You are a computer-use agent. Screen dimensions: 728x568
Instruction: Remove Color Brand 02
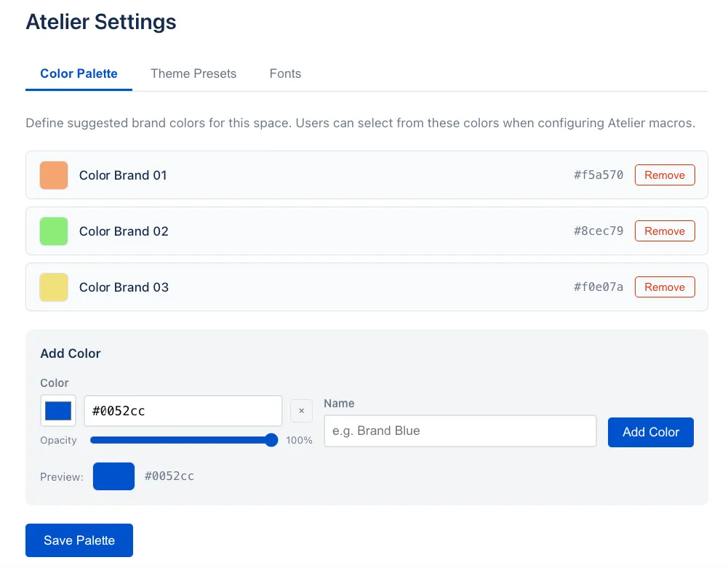pyautogui.click(x=665, y=231)
